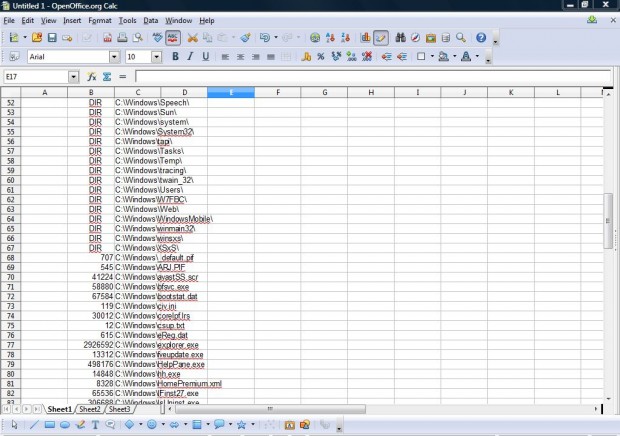Image resolution: width=620 pixels, height=436 pixels.
Task: Click the Cut scissors icon
Action: click(x=193, y=38)
